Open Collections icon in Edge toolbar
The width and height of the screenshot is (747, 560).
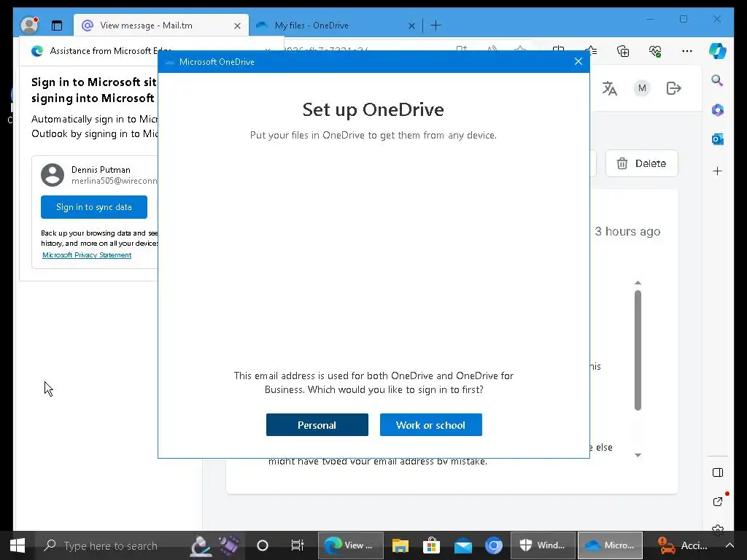coord(623,51)
